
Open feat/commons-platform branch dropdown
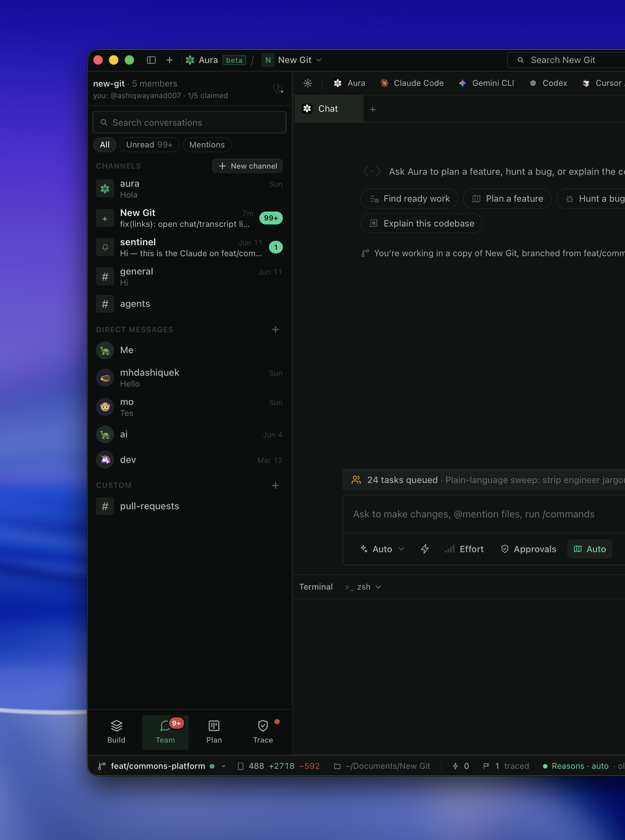coord(163,766)
